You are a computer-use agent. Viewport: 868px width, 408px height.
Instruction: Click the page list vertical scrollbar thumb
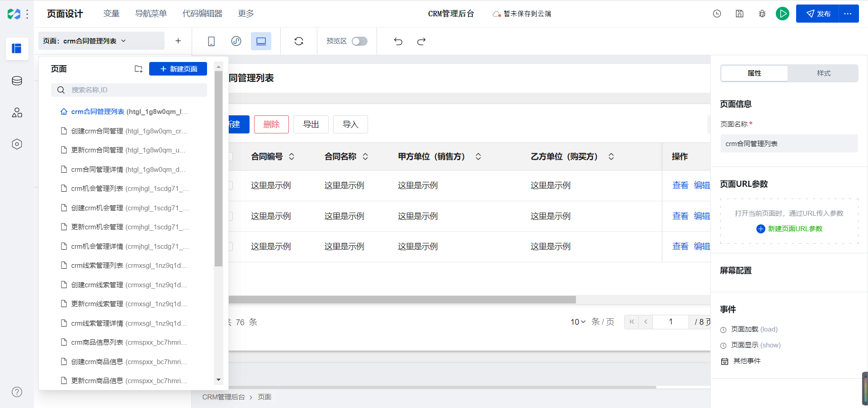click(x=219, y=168)
